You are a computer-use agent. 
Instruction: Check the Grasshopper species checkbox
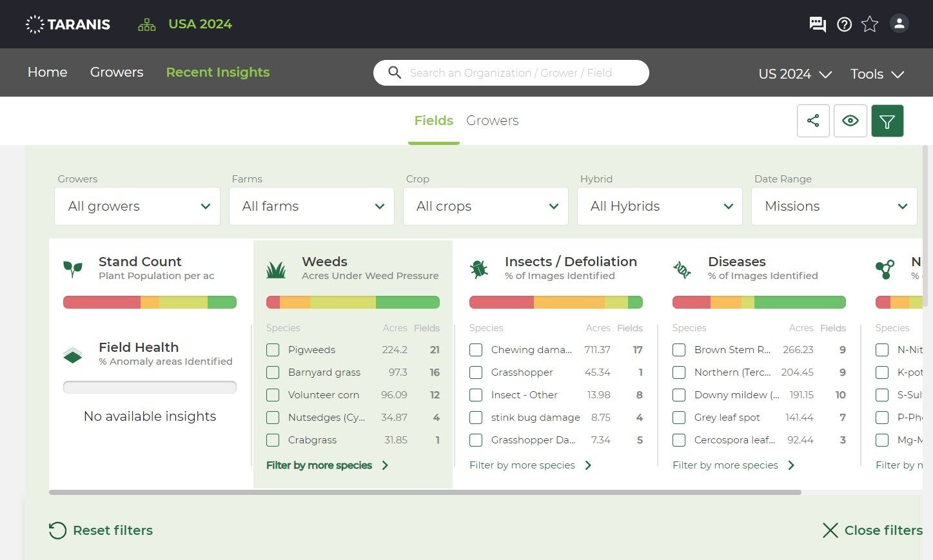[x=476, y=372]
